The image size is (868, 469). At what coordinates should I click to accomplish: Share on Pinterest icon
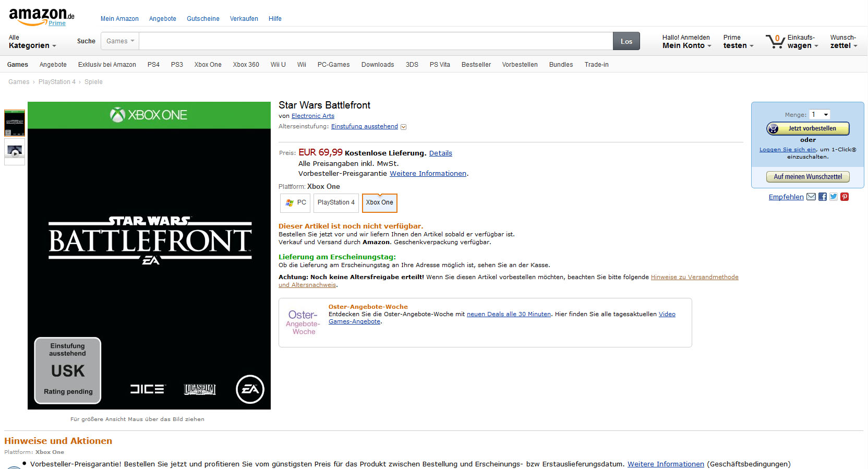pyautogui.click(x=845, y=197)
